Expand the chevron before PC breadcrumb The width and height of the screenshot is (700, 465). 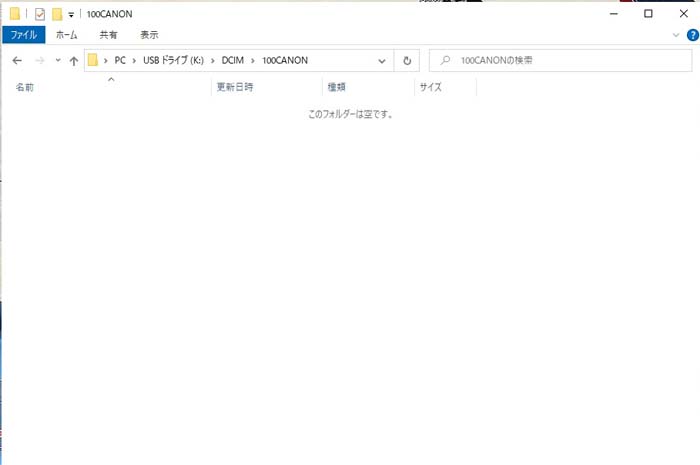(106, 61)
